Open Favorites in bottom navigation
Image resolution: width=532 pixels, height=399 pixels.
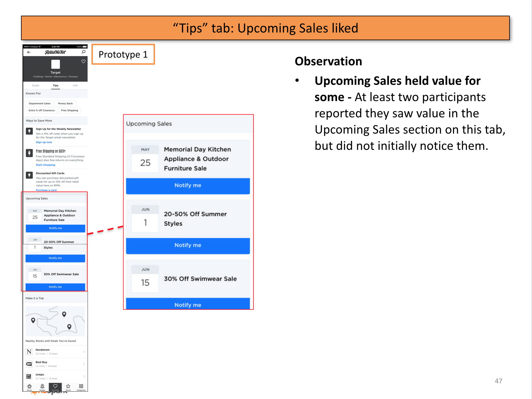pos(55,387)
